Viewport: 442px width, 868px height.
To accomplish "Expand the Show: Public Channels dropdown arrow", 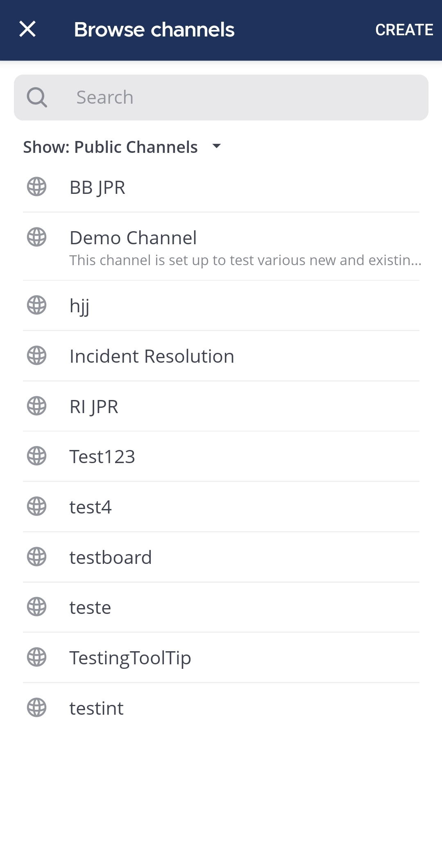I will [216, 146].
